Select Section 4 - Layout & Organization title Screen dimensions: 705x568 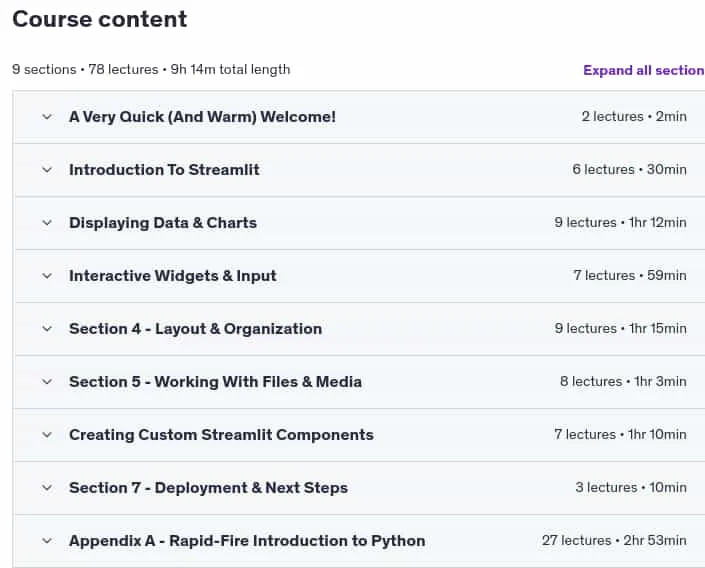click(196, 329)
